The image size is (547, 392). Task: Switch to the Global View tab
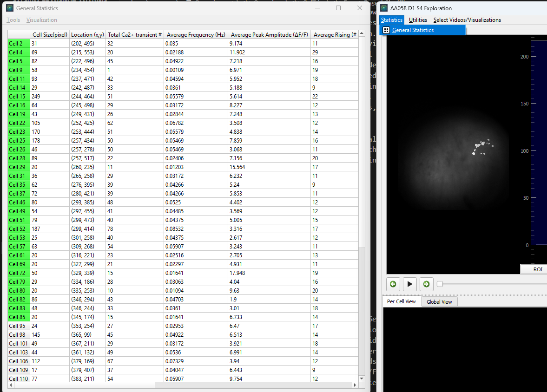click(x=439, y=302)
